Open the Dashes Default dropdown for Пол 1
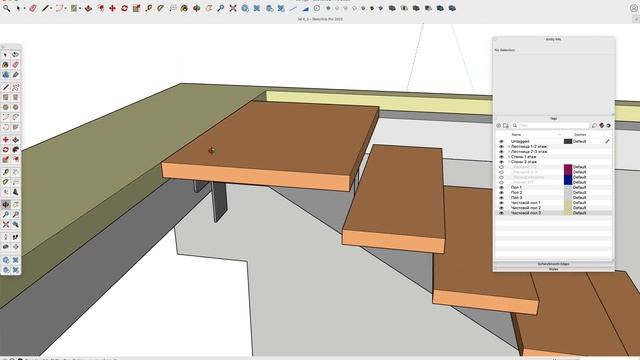 [580, 187]
